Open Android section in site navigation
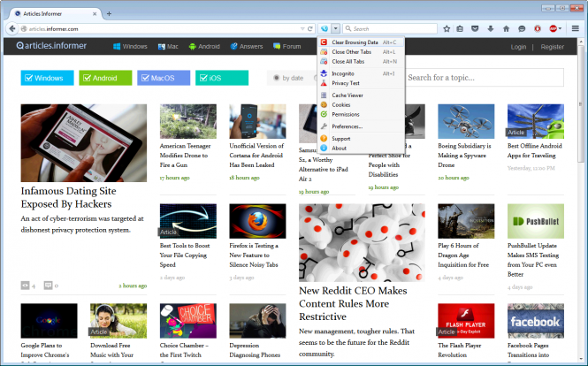This screenshot has height=366, width=588. click(204, 47)
